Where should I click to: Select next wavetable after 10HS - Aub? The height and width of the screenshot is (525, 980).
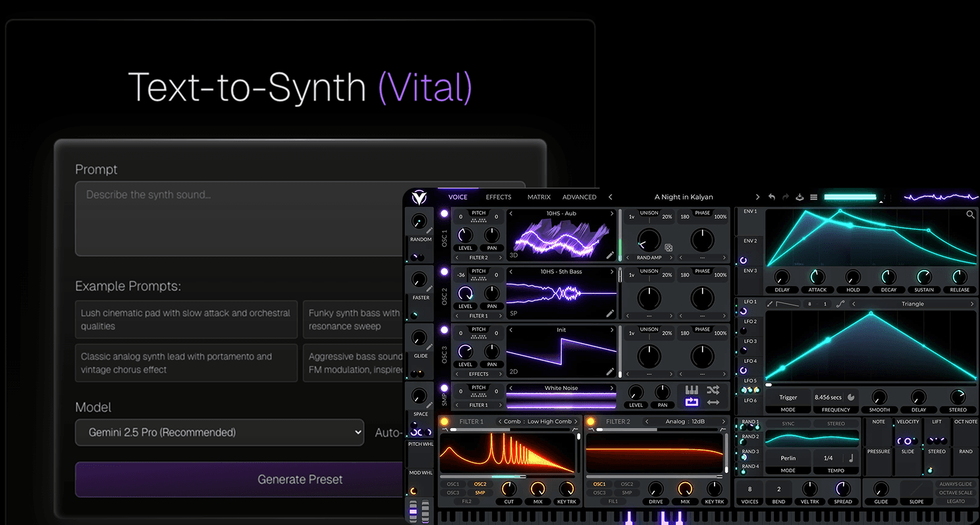[x=612, y=213]
